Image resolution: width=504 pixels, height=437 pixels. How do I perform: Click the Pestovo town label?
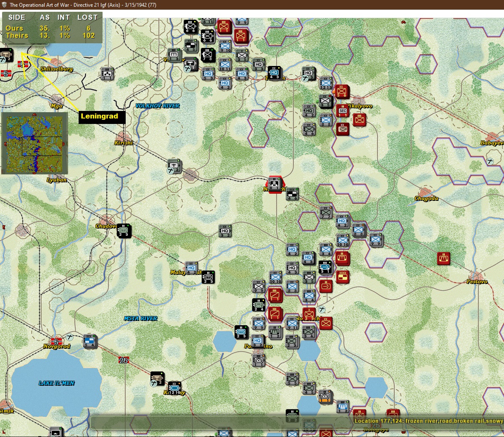tap(477, 282)
